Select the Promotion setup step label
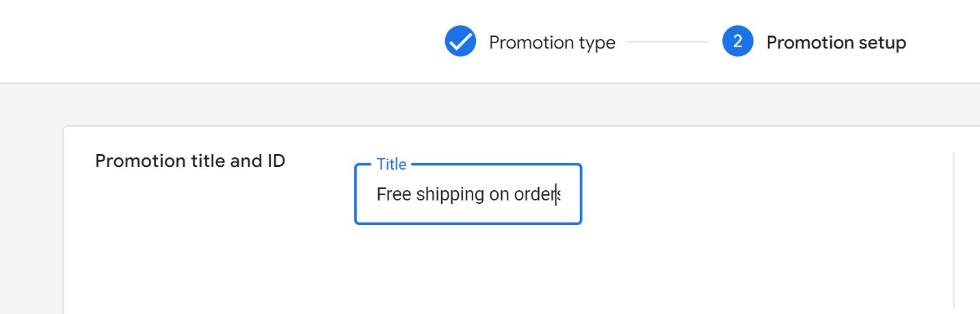Image resolution: width=980 pixels, height=314 pixels. click(836, 42)
